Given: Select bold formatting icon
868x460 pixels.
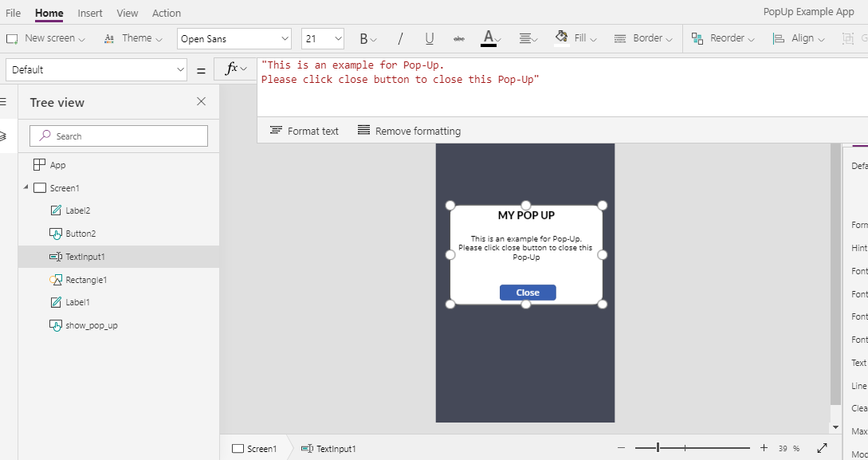Looking at the screenshot, I should [x=363, y=37].
